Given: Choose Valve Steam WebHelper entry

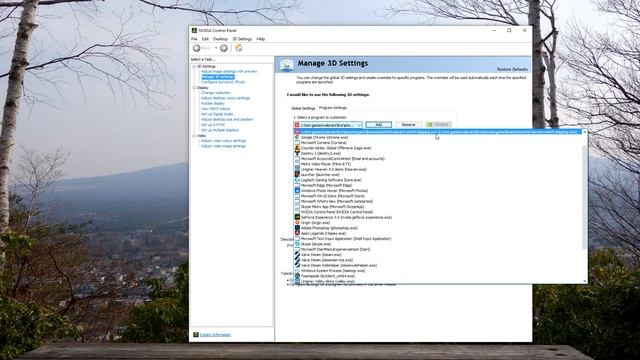Looking at the screenshot, I should (x=339, y=265).
